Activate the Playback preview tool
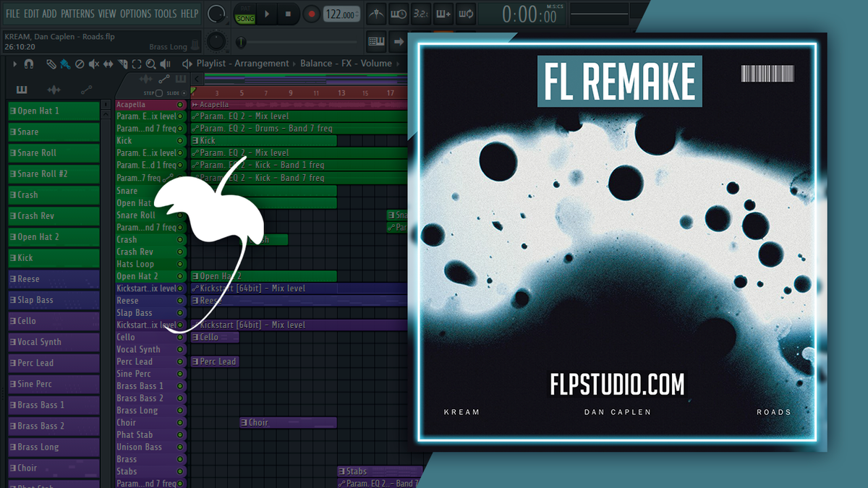The height and width of the screenshot is (488, 868). pyautogui.click(x=165, y=64)
